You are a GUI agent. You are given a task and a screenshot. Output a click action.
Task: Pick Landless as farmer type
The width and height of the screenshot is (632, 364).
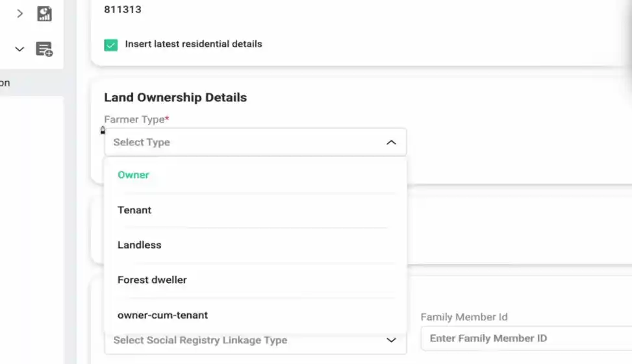click(140, 245)
